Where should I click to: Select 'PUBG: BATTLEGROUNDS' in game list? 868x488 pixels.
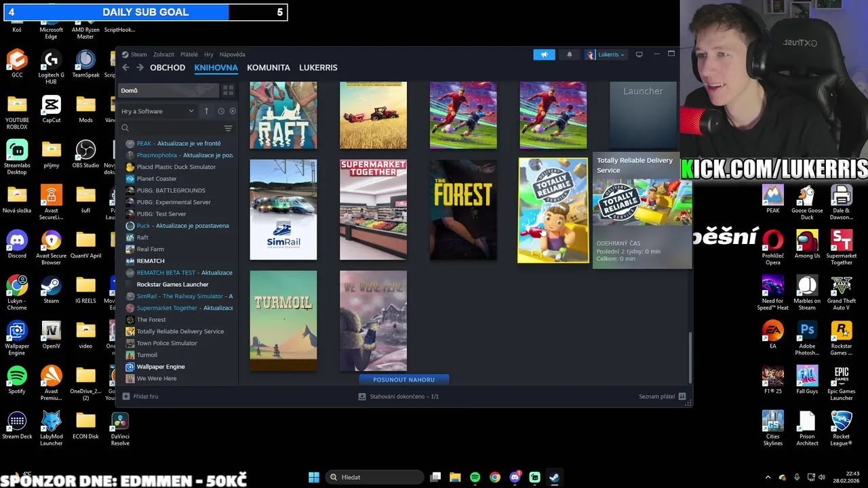pos(171,190)
